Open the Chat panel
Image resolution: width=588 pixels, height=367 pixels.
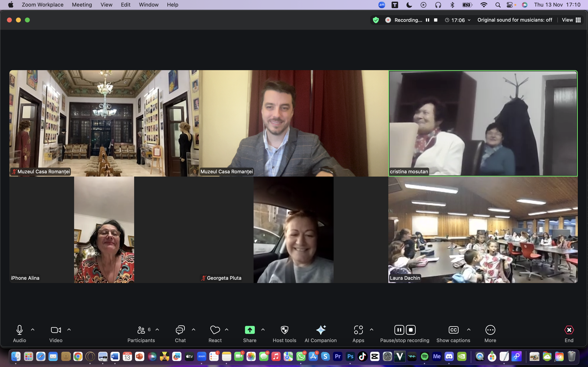pyautogui.click(x=180, y=334)
